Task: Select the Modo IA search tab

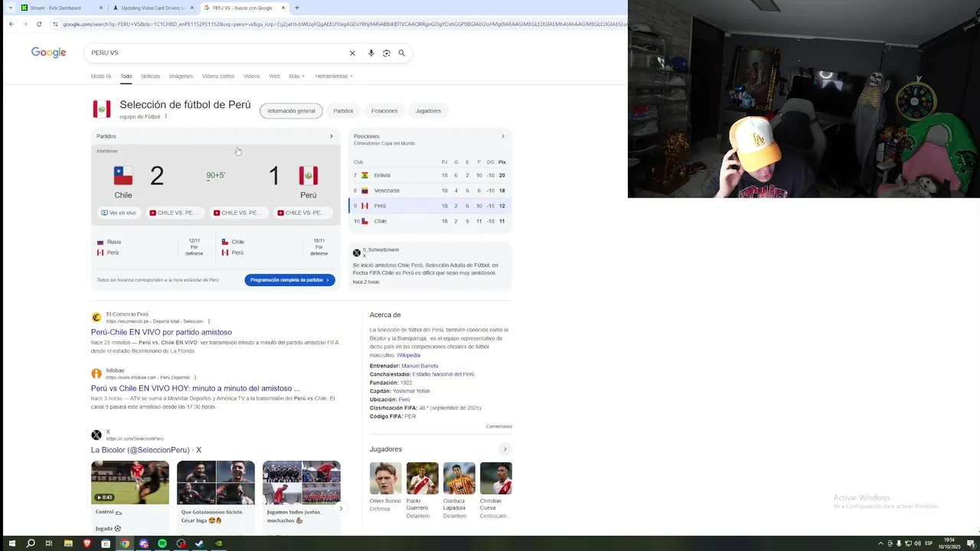Action: [101, 76]
